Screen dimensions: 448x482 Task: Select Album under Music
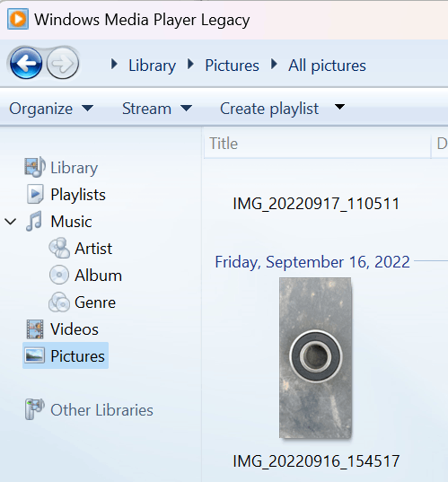coord(99,276)
